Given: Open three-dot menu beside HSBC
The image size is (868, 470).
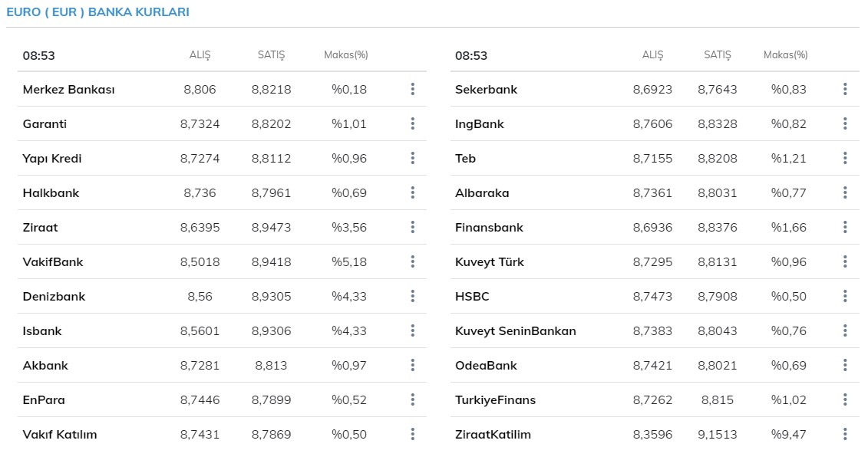Looking at the screenshot, I should [x=845, y=296].
